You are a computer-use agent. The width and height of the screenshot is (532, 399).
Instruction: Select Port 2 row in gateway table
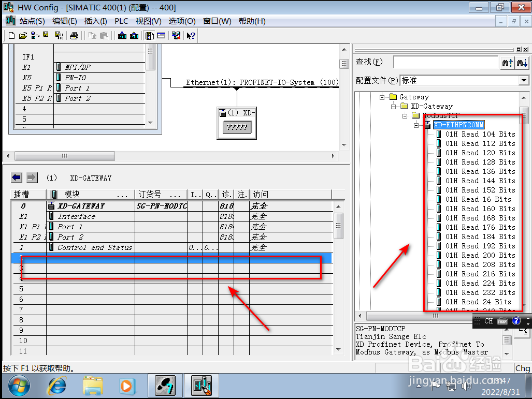click(172, 238)
